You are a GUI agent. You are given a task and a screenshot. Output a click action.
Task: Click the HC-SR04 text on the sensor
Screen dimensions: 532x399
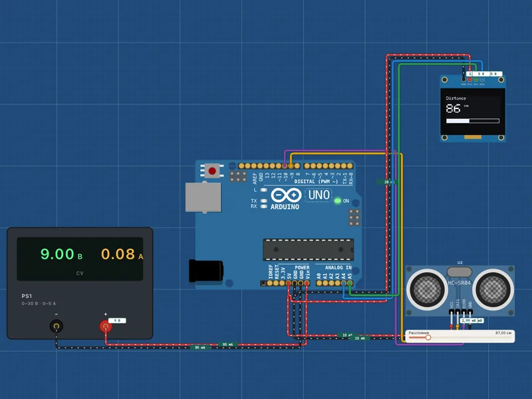pos(460,283)
